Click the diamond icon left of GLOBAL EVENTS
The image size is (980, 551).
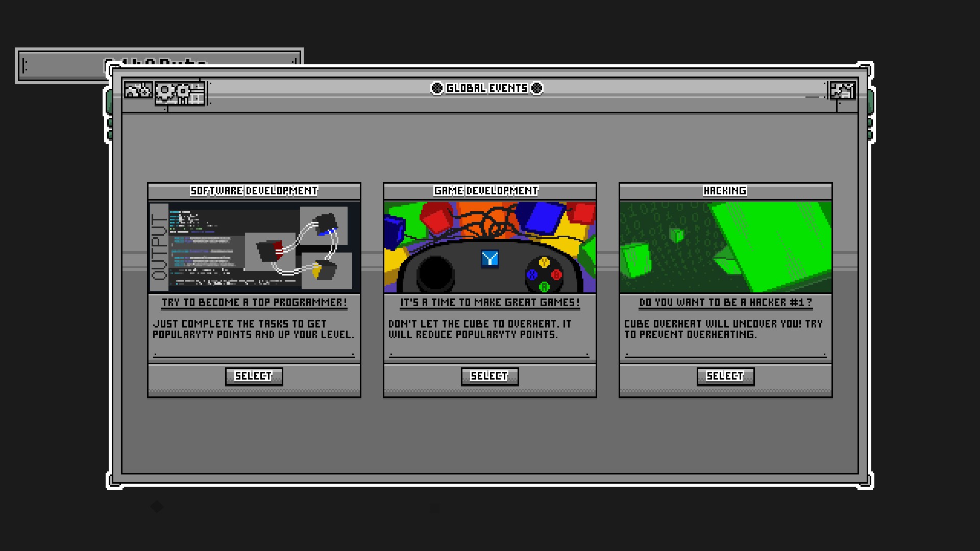[x=436, y=88]
